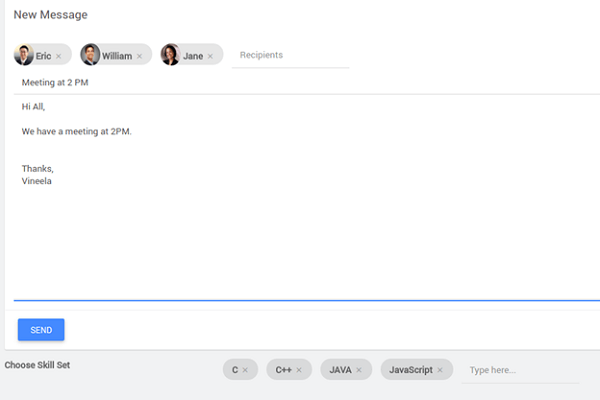600x400 pixels.
Task: Select the JavaScript skill chip
Action: tap(410, 370)
